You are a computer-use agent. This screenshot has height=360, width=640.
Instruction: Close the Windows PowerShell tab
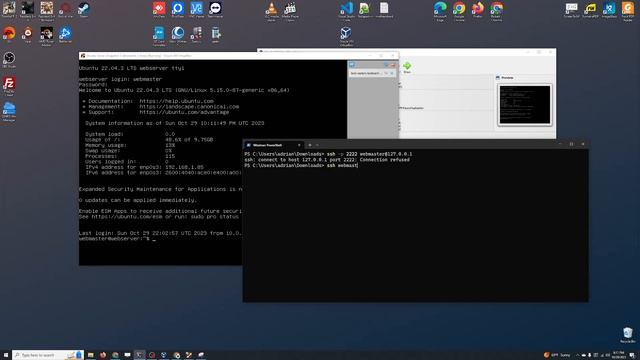pyautogui.click(x=299, y=145)
